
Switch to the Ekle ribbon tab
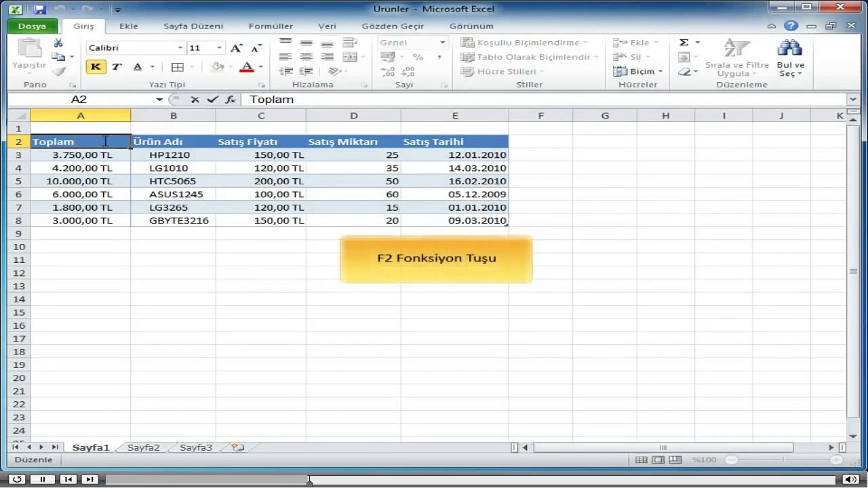point(129,26)
